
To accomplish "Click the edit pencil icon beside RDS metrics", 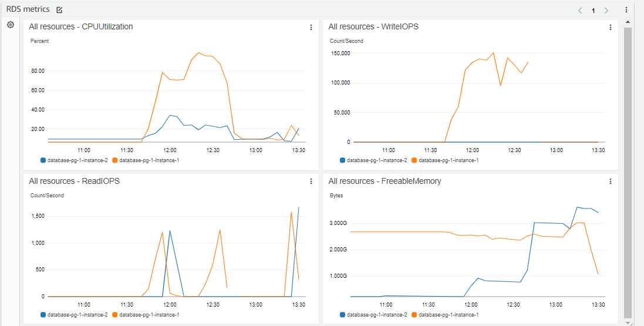I will (x=59, y=10).
